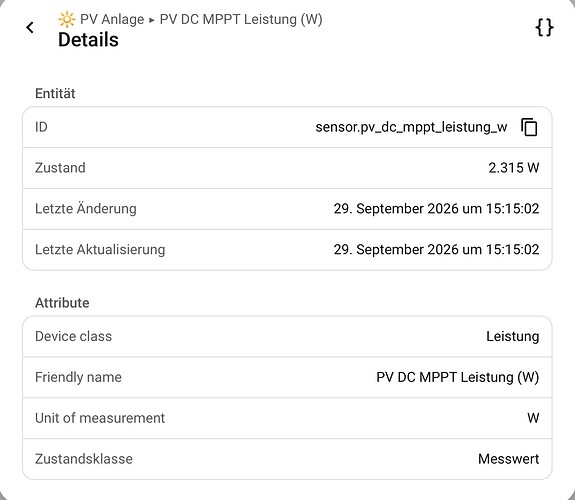This screenshot has height=500, width=575.
Task: Click the Letzte Änderung timestamp
Action: (436, 209)
